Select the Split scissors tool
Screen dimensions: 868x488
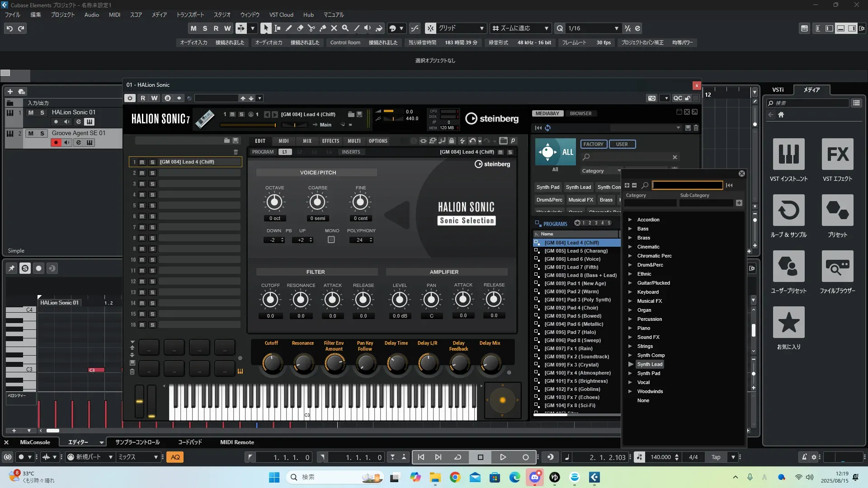click(311, 28)
